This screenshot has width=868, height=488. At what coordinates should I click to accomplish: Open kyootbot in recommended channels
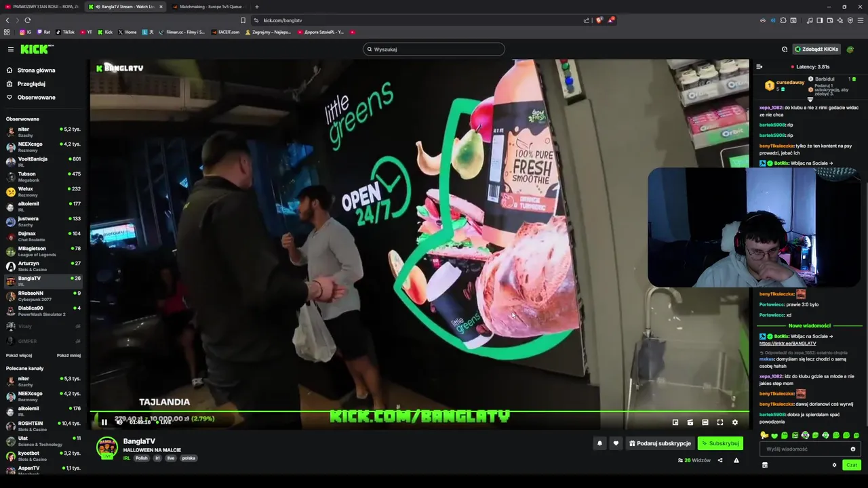(x=43, y=455)
